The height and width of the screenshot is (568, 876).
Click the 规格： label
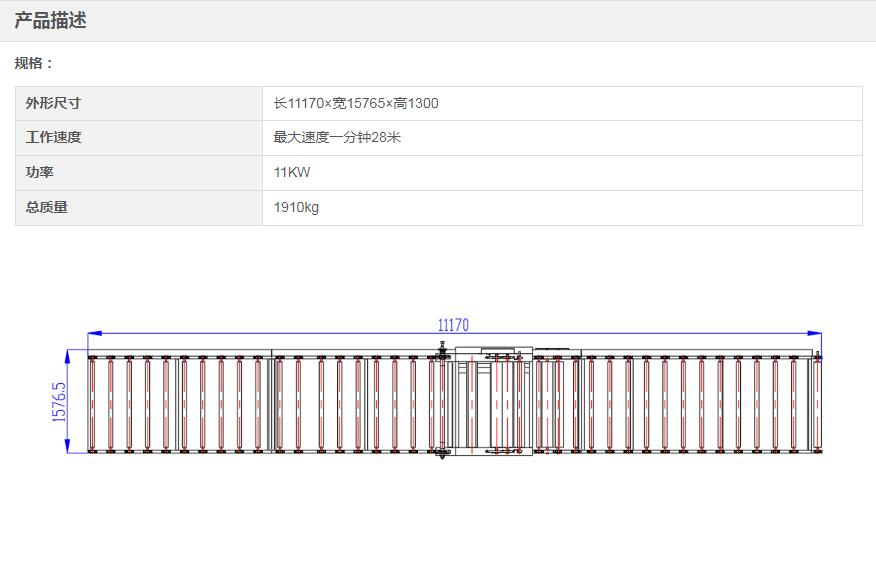click(x=34, y=63)
